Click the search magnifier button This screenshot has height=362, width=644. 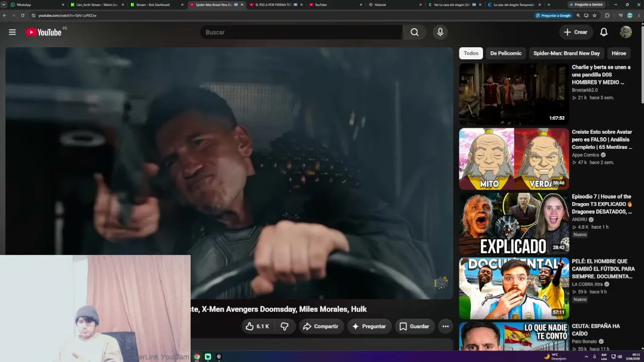point(415,32)
